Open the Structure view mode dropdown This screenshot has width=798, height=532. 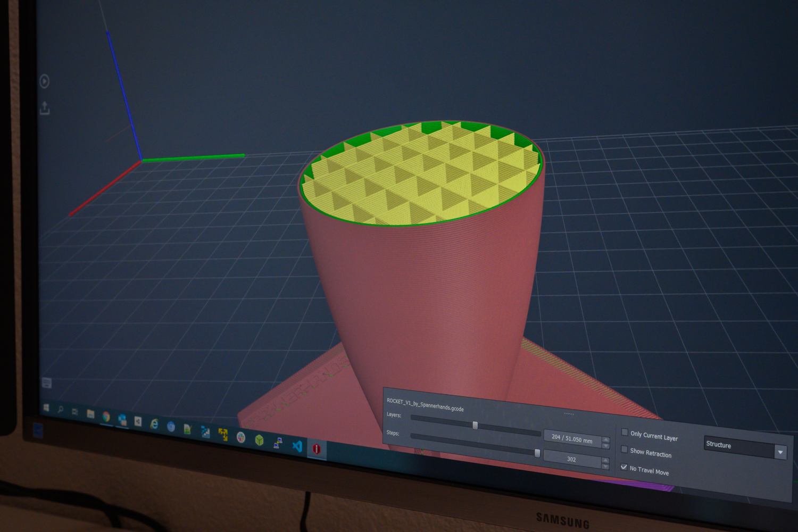pyautogui.click(x=780, y=452)
